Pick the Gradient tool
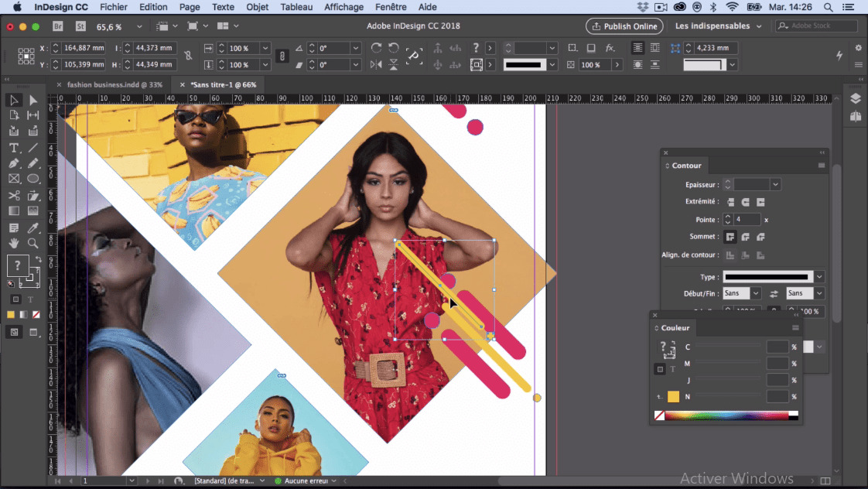Image resolution: width=868 pixels, height=489 pixels. click(x=13, y=210)
